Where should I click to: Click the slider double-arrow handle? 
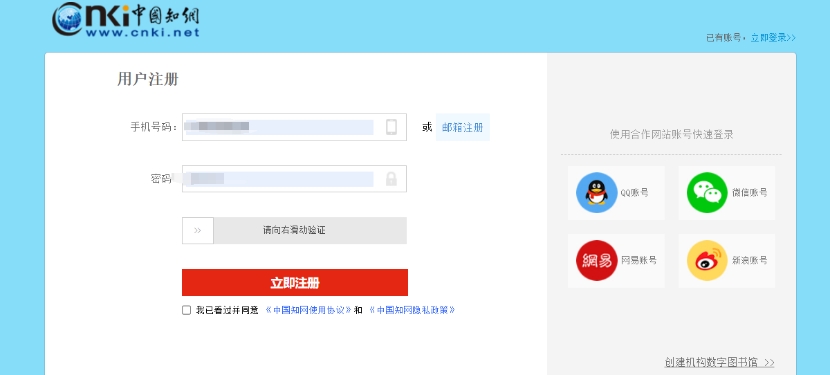click(x=198, y=230)
